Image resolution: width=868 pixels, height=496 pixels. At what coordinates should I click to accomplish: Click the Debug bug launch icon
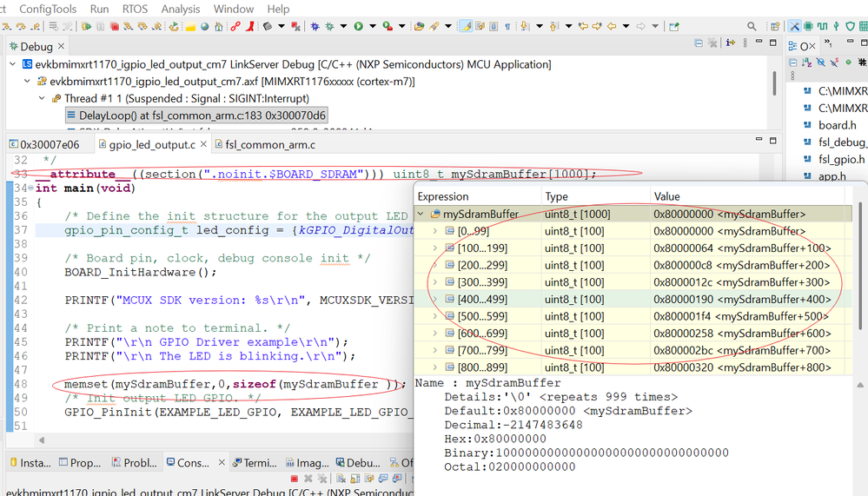[330, 26]
